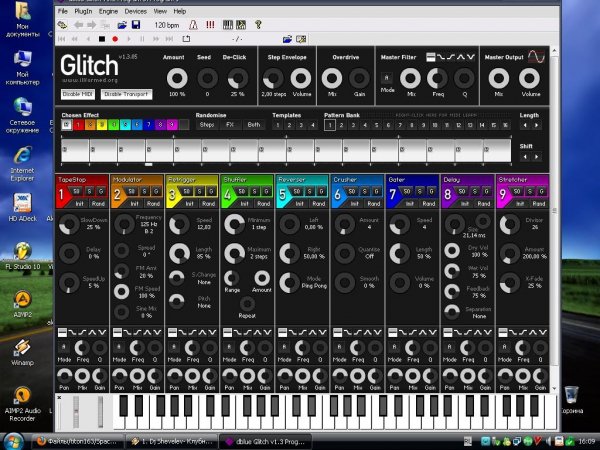The image size is (600, 450).
Task: Click the first step in pattern sequencer
Action: 75,151
